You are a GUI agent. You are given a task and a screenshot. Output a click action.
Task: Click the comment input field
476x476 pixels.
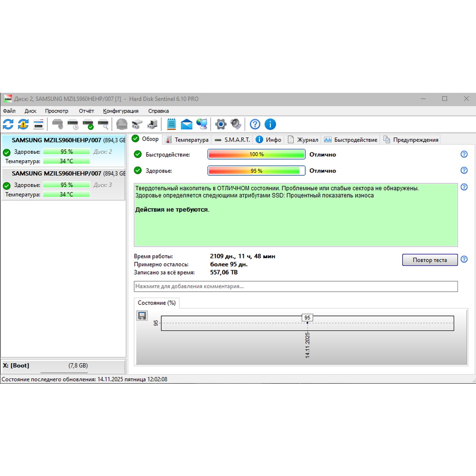[x=295, y=286]
